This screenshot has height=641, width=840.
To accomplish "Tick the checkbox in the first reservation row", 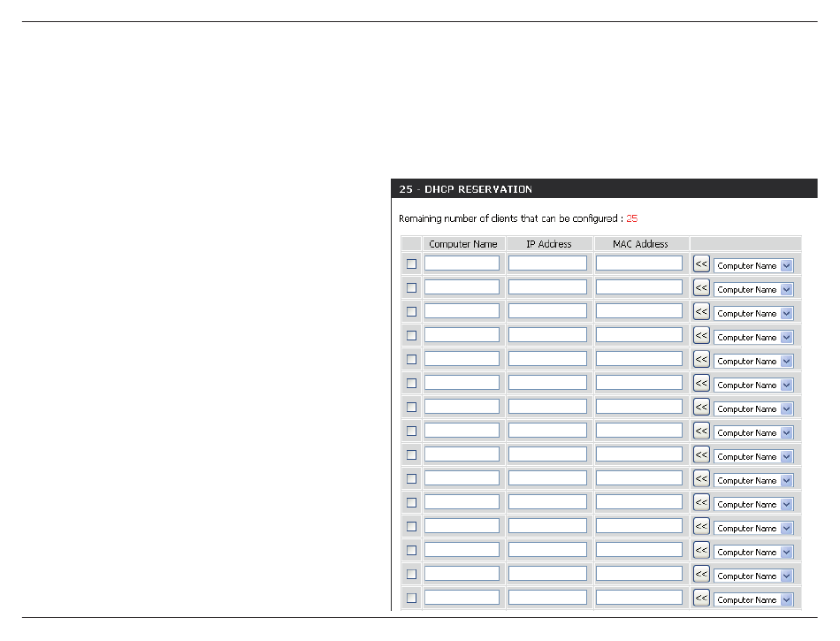I will coord(411,264).
